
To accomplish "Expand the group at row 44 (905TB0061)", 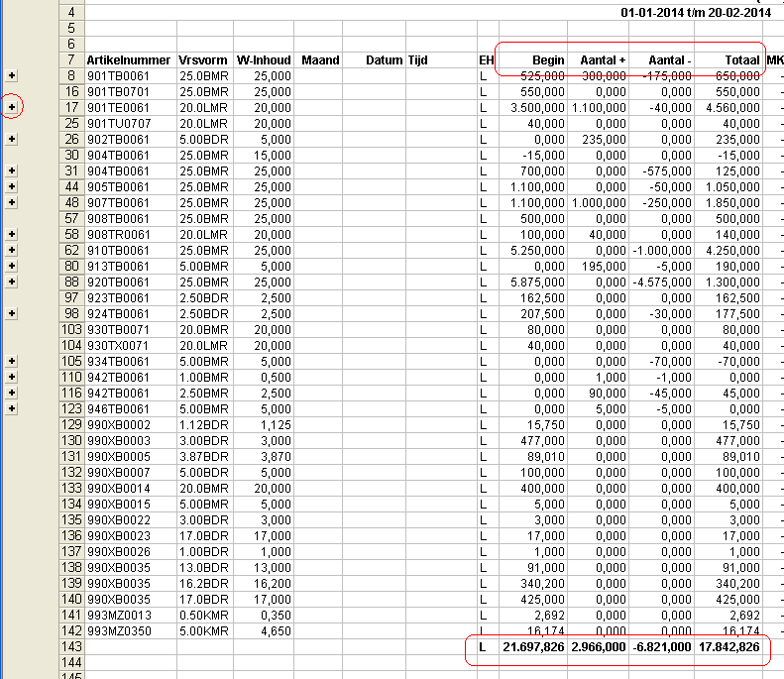I will (12, 186).
